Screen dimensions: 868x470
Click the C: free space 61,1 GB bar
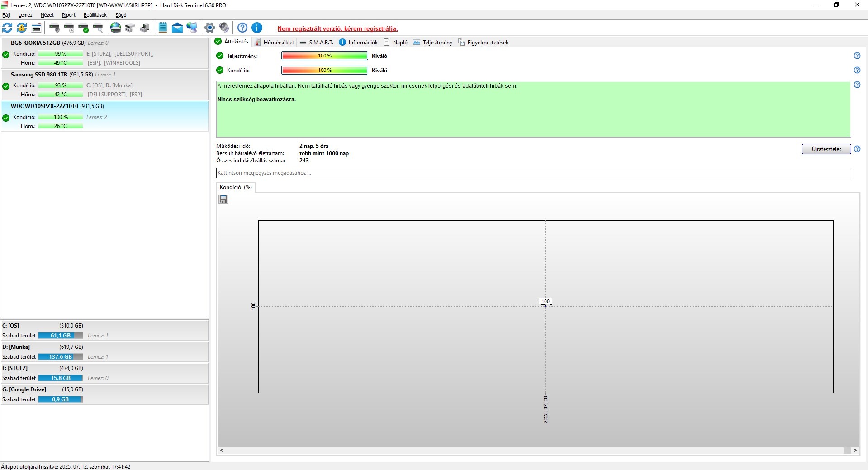pyautogui.click(x=61, y=336)
